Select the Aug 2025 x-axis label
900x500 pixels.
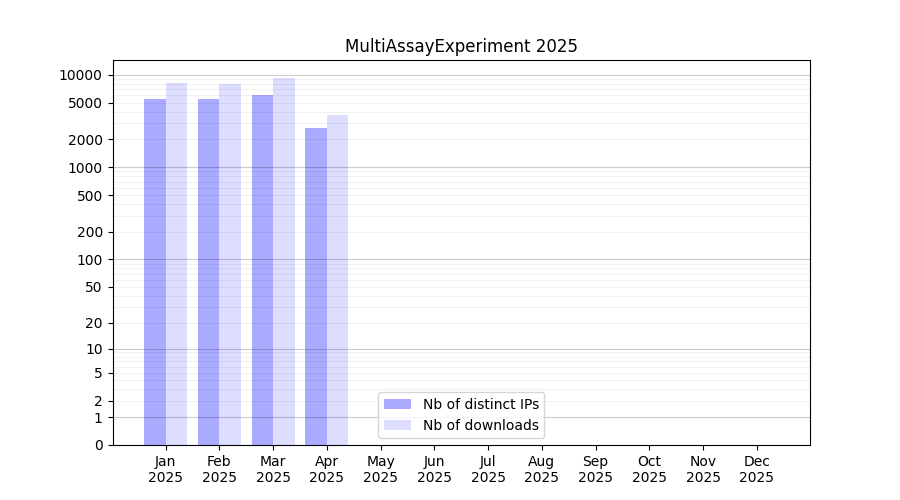point(541,469)
